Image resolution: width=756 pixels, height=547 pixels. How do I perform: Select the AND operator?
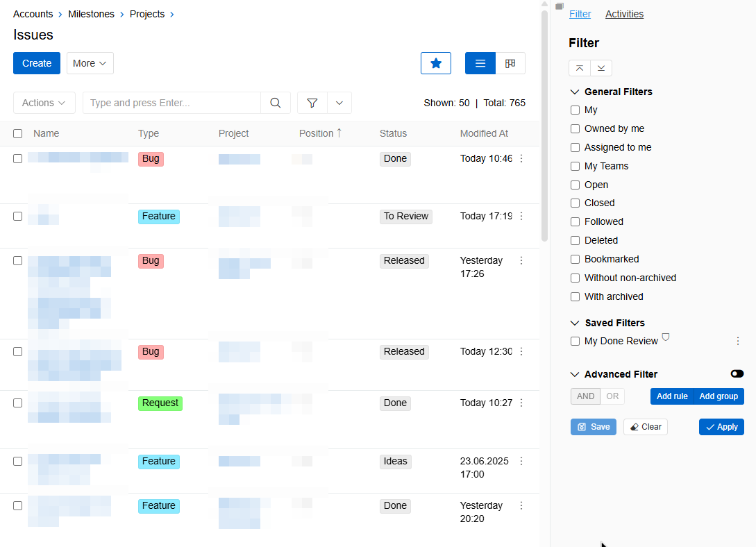(585, 396)
